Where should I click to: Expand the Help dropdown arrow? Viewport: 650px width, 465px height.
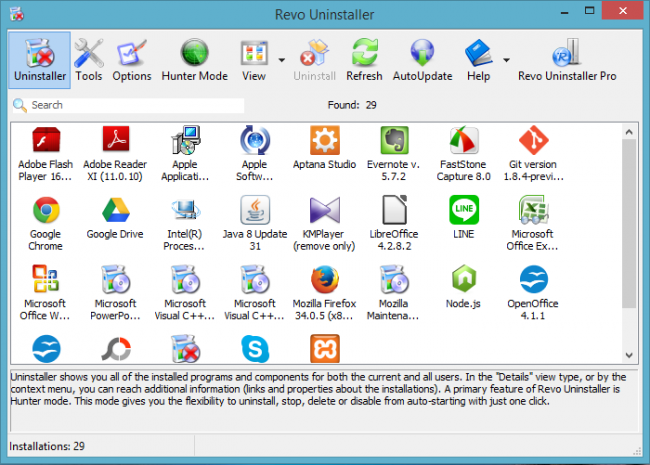point(506,60)
